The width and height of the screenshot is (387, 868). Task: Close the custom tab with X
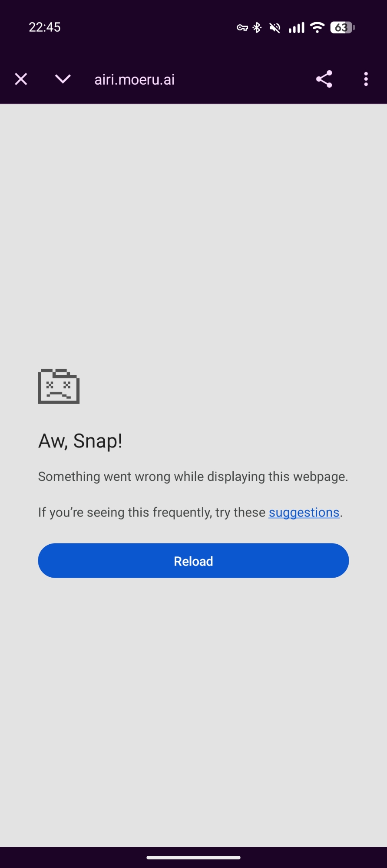click(x=21, y=79)
